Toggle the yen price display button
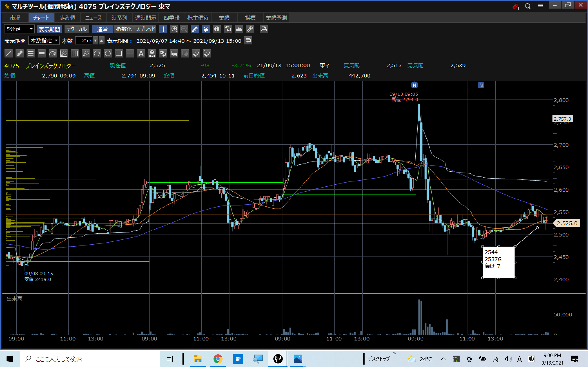Viewport: 588px width, 367px height. coord(206,29)
